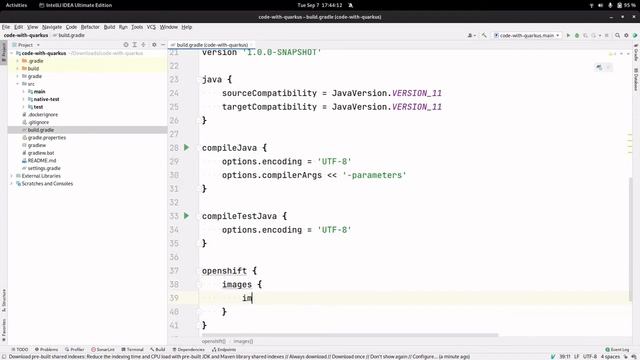Click the UTF-8 encoding status bar widget
The image size is (640, 360).
590,356
